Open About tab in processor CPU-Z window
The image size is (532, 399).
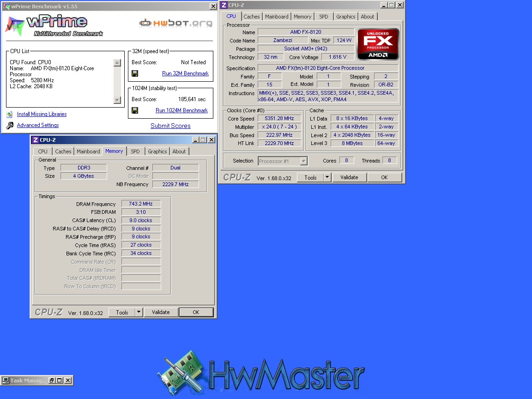[x=368, y=16]
